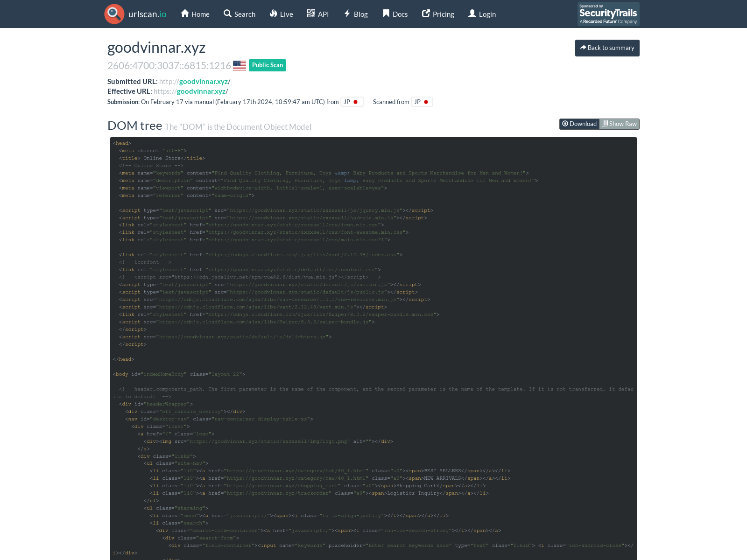
Task: Click the urlscan.io magnifier logo
Action: tap(114, 14)
